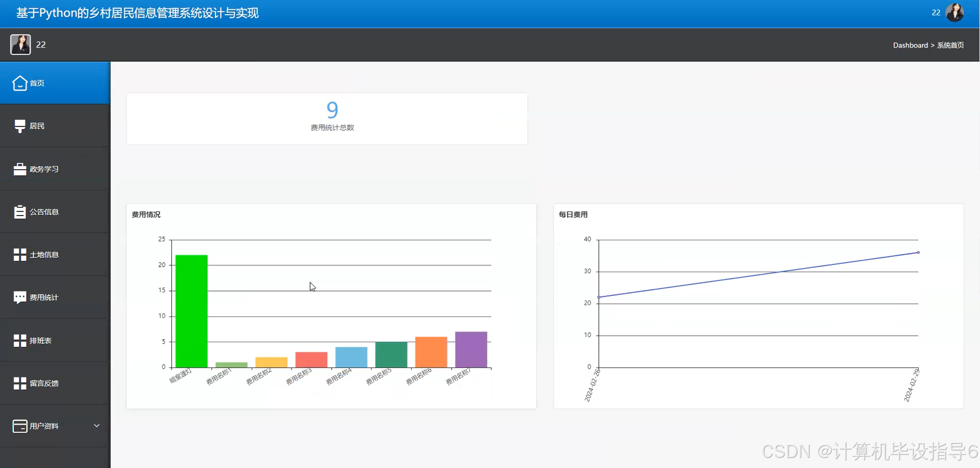This screenshot has width=980, height=468.
Task: Open the 首页 menu item
Action: tap(55, 83)
